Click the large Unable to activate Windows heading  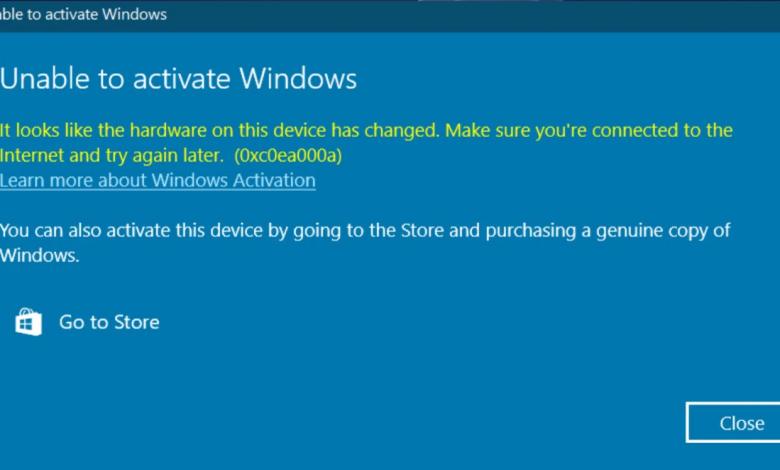click(178, 78)
